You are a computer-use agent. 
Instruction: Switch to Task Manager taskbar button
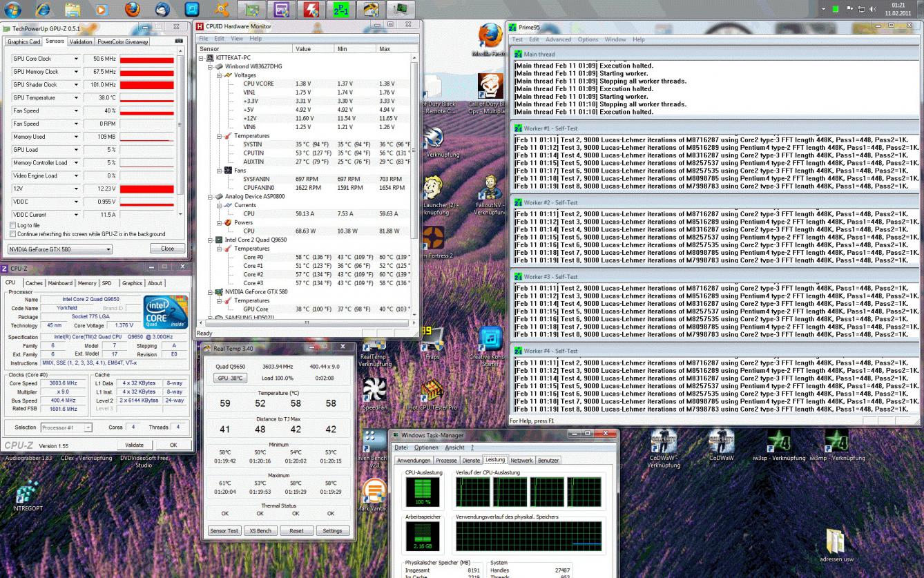click(401, 9)
